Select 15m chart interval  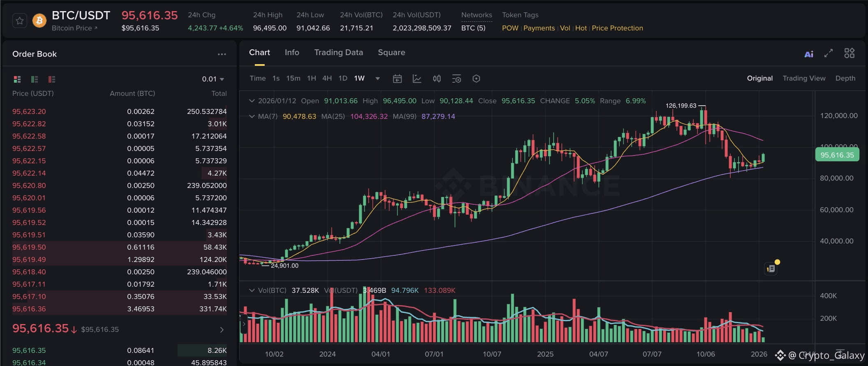point(293,78)
